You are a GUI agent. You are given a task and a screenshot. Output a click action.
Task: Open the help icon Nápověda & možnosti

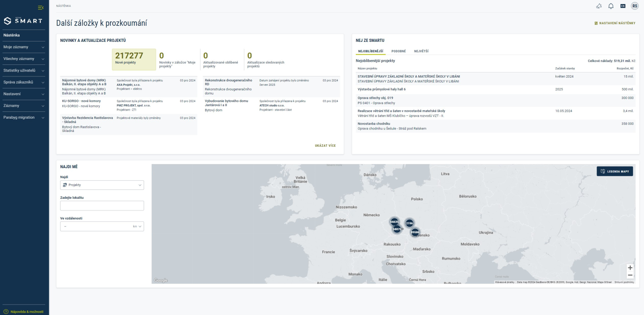[6, 312]
